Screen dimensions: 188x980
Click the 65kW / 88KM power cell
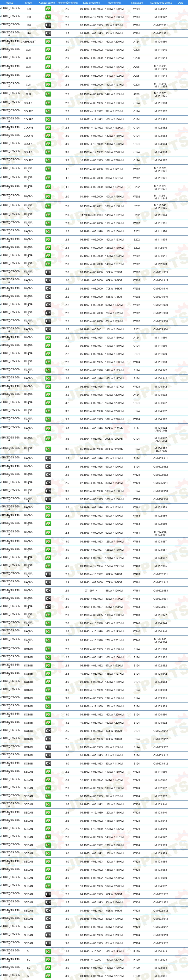coord(114,280)
